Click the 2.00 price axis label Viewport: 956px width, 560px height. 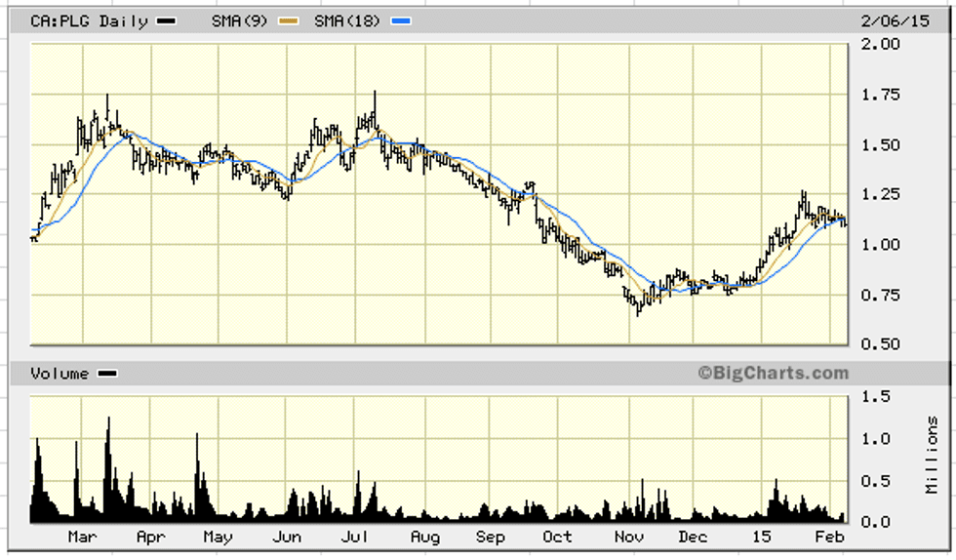[879, 44]
